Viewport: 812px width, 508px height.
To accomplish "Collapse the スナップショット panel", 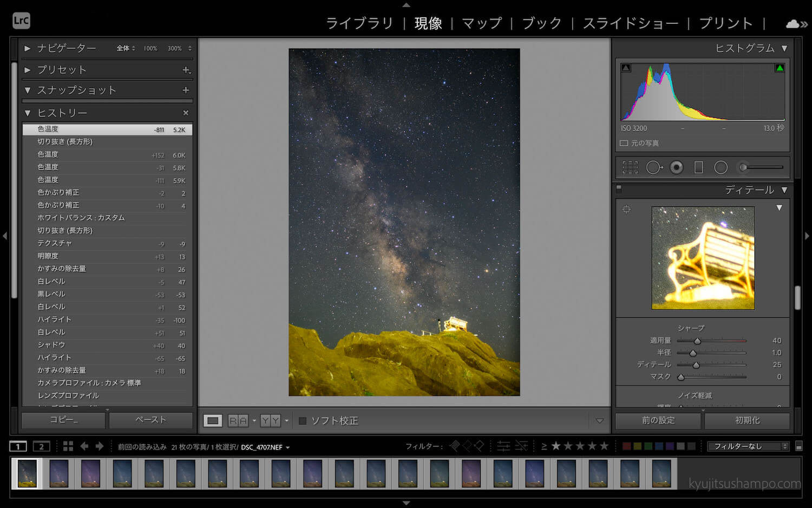I will [27, 90].
